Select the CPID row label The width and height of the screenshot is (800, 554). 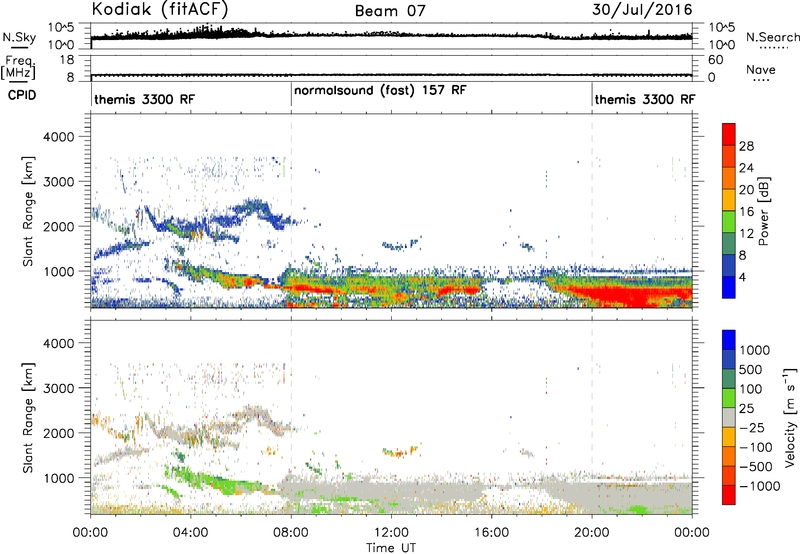pyautogui.click(x=22, y=95)
